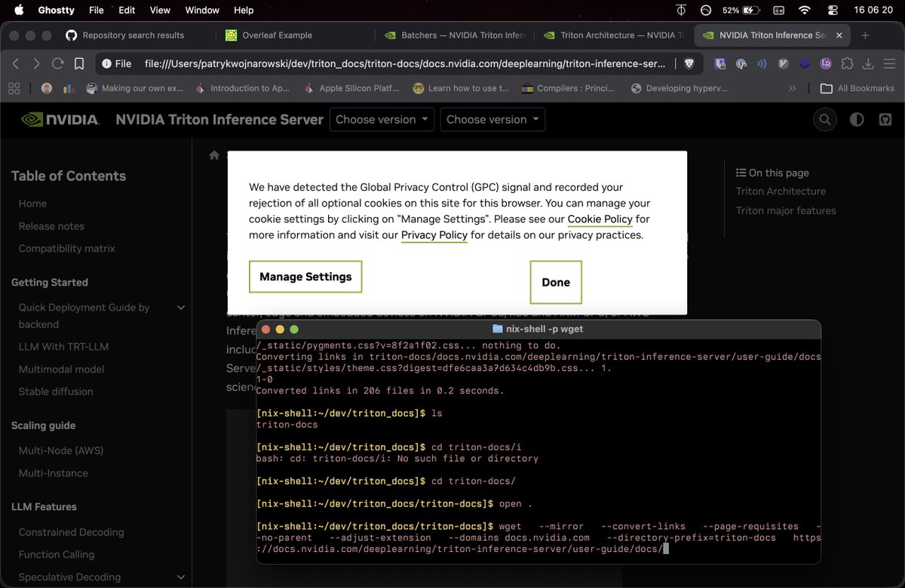Open the Apple menu
This screenshot has width=905, height=588.
point(19,10)
